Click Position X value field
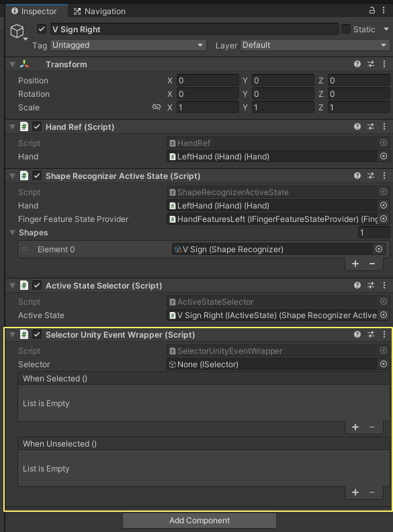Screen dimensions: 393x532 click(208, 81)
